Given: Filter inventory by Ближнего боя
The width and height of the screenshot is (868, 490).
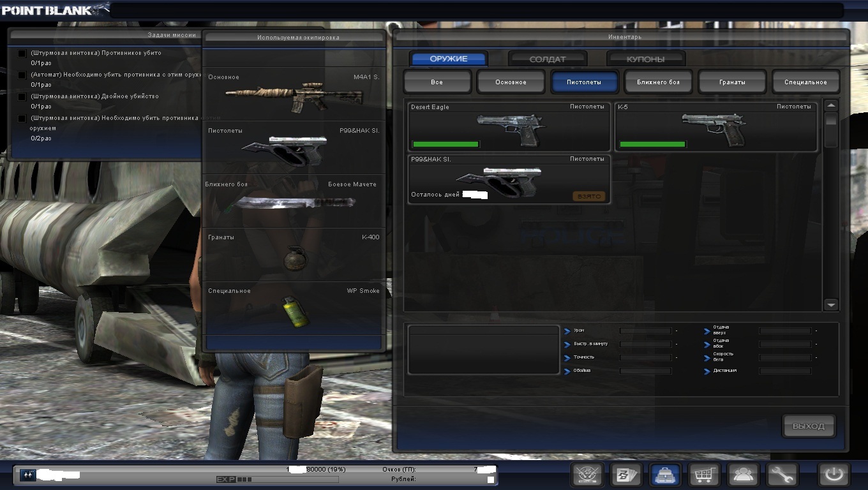Looking at the screenshot, I should pos(658,82).
